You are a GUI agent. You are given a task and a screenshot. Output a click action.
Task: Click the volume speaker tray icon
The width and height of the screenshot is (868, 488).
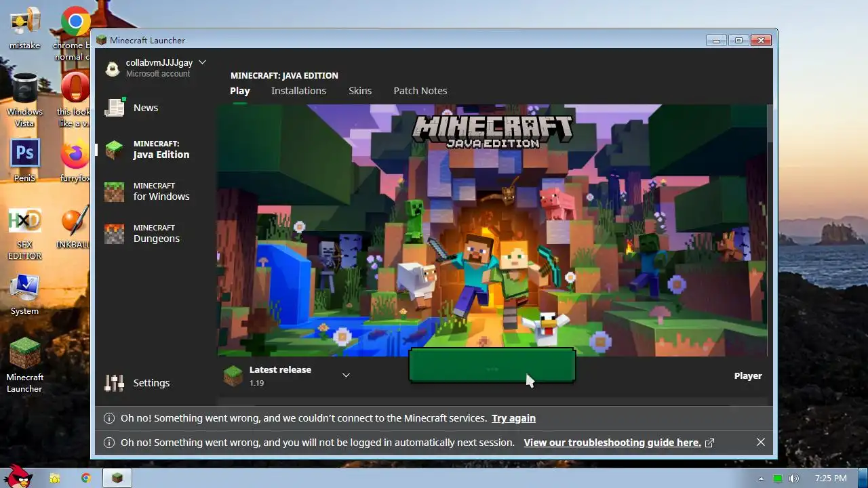[x=794, y=479]
